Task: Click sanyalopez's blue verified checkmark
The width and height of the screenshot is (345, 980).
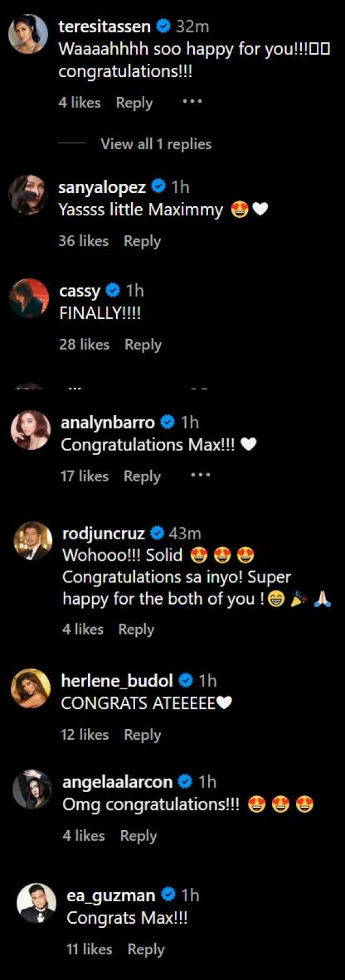Action: coord(158,186)
